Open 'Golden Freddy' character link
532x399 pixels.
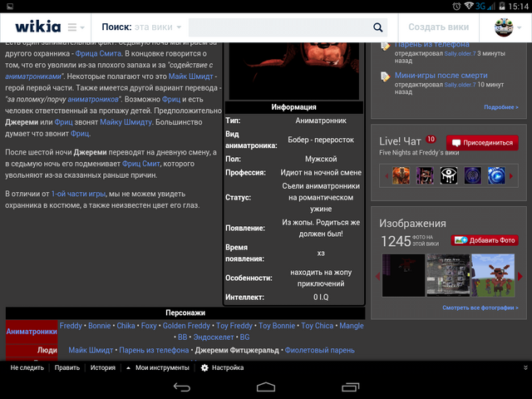[x=186, y=326]
